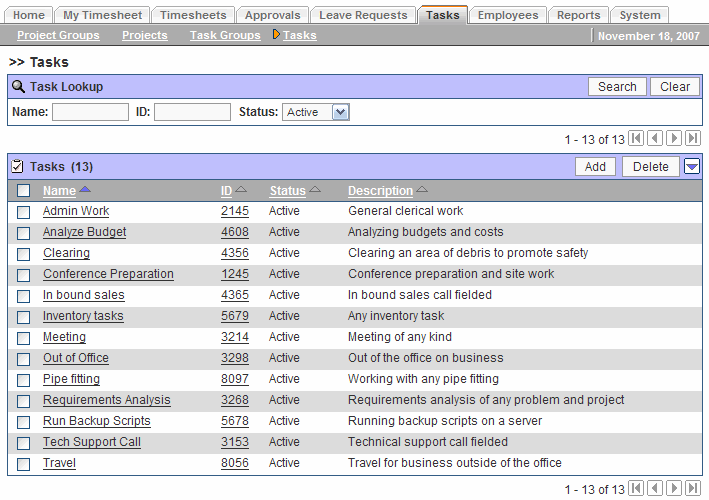Image resolution: width=709 pixels, height=500 pixels.
Task: Click next page arrow in bottom pagination
Action: [675, 489]
